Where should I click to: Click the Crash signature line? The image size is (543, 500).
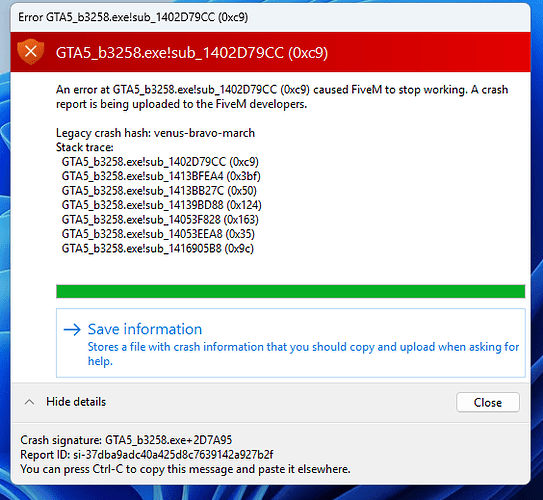point(126,440)
